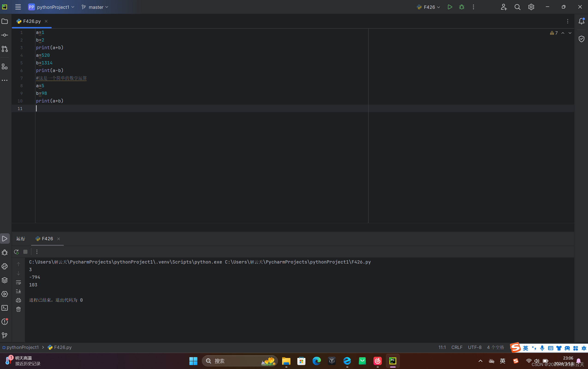The image size is (588, 369).
Task: Open the Commit tool window
Action: [5, 35]
